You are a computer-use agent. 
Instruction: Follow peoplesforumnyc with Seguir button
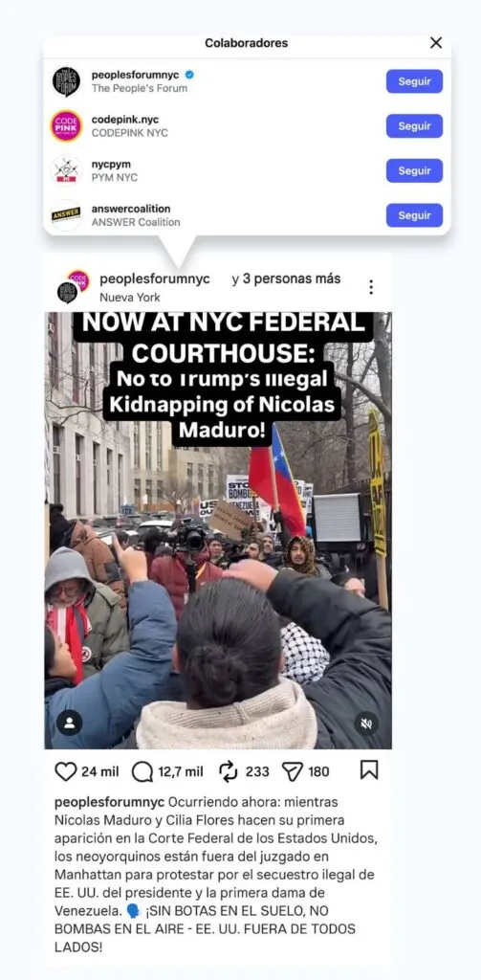[414, 81]
